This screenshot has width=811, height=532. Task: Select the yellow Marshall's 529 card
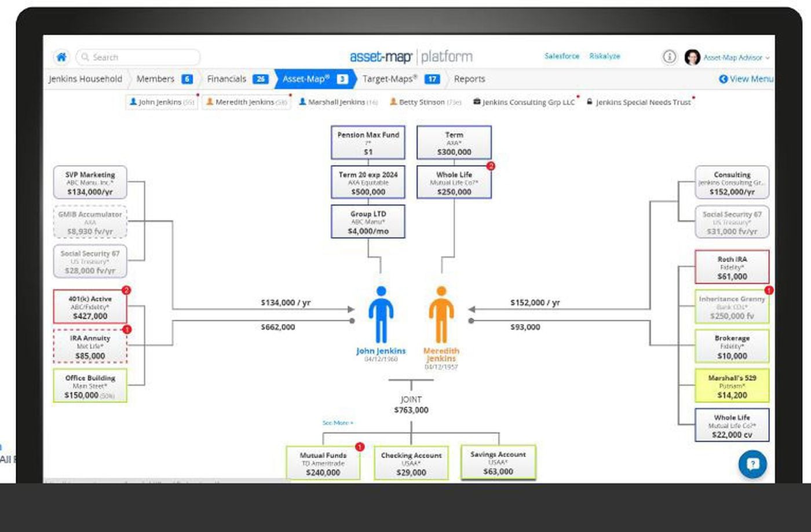[732, 386]
